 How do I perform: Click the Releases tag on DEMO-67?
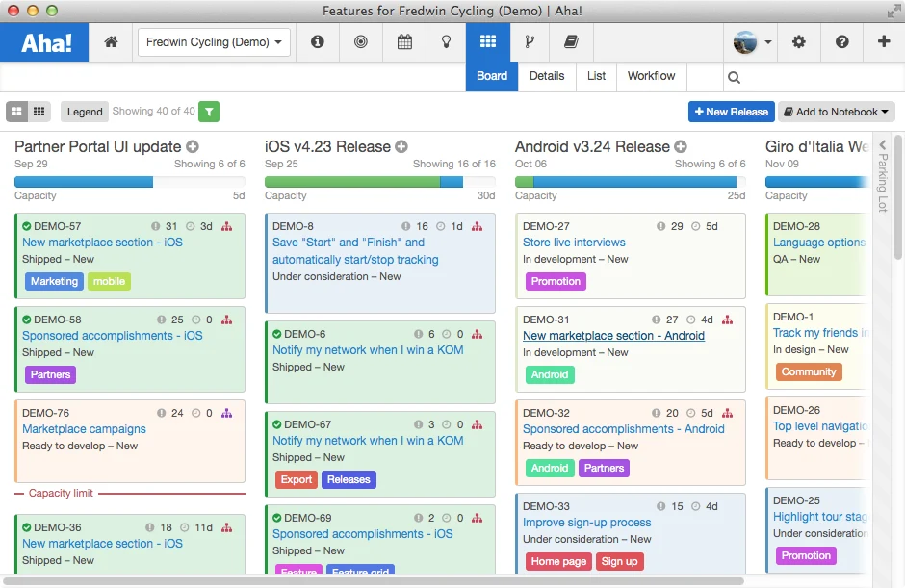[x=349, y=479]
